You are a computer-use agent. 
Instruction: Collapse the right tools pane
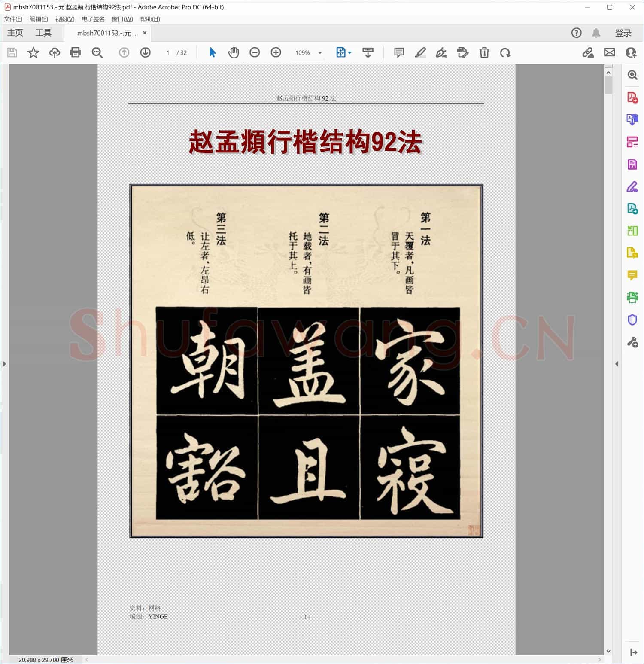coord(617,364)
